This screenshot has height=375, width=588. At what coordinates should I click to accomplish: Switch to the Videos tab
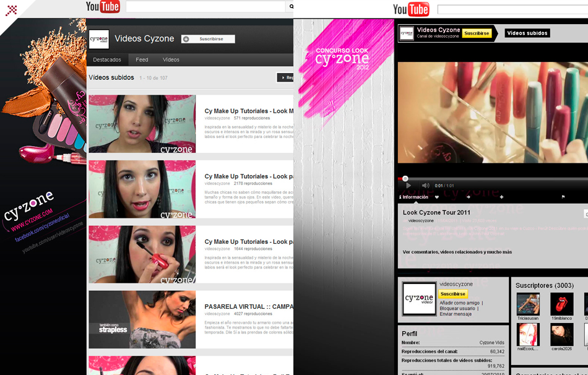click(x=171, y=59)
